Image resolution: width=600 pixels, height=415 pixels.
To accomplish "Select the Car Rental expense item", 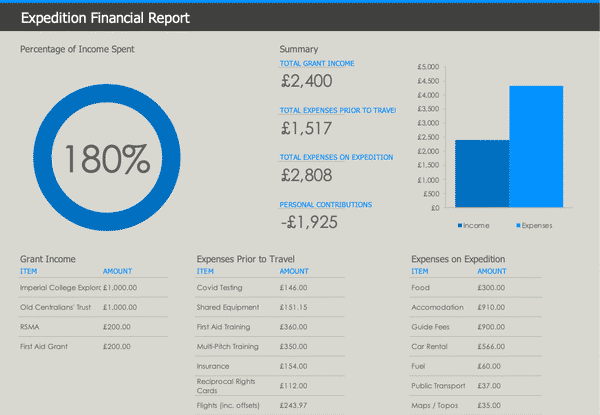I will (x=430, y=346).
